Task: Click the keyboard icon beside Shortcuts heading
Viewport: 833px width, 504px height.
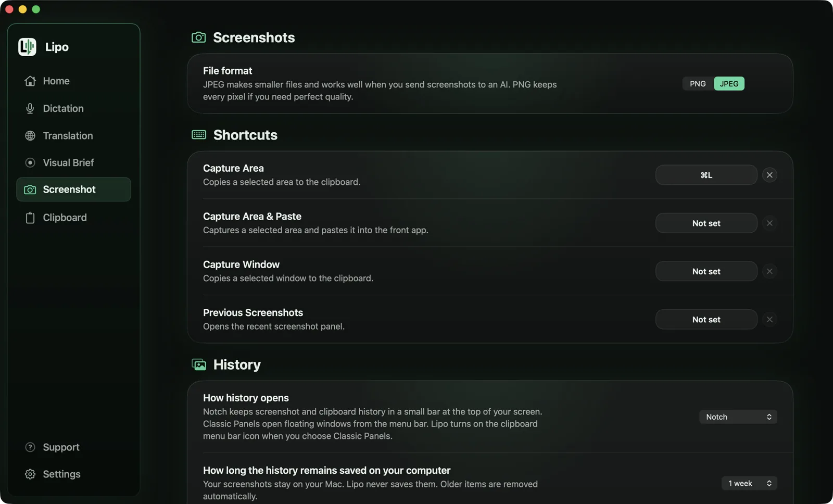Action: [199, 135]
